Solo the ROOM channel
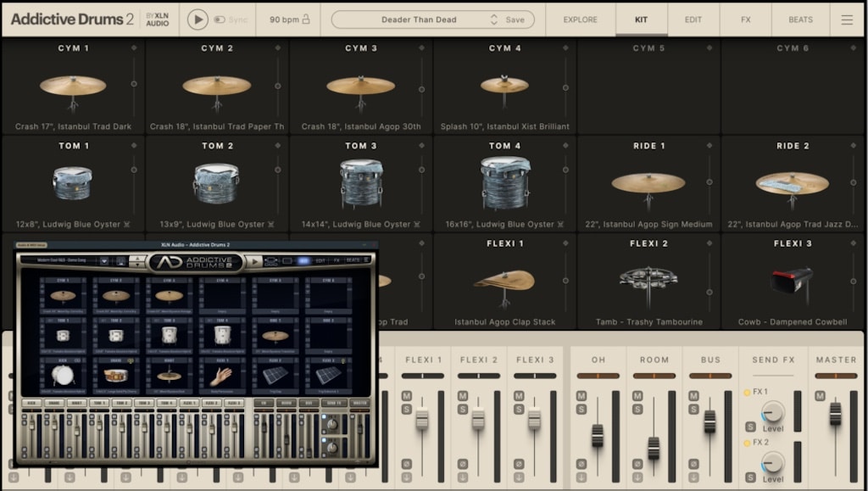 click(x=637, y=410)
